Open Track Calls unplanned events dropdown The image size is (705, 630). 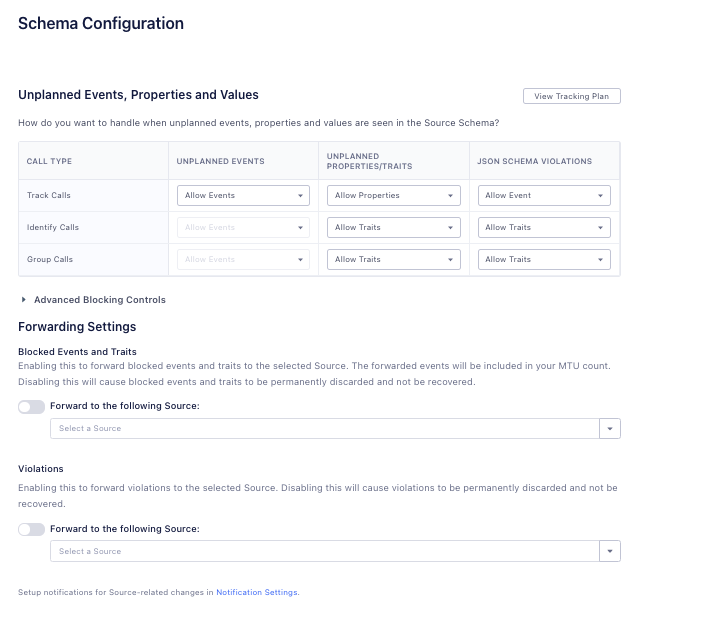coord(243,196)
